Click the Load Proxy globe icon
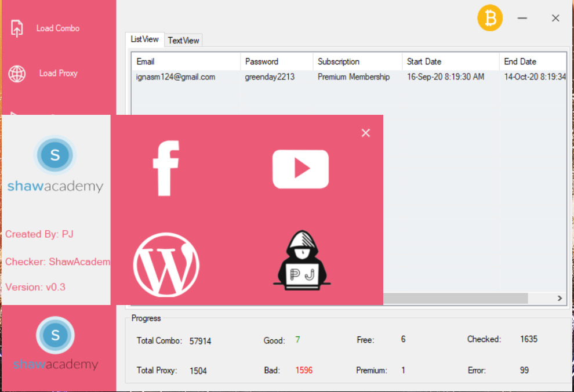This screenshot has height=392, width=574. click(17, 74)
